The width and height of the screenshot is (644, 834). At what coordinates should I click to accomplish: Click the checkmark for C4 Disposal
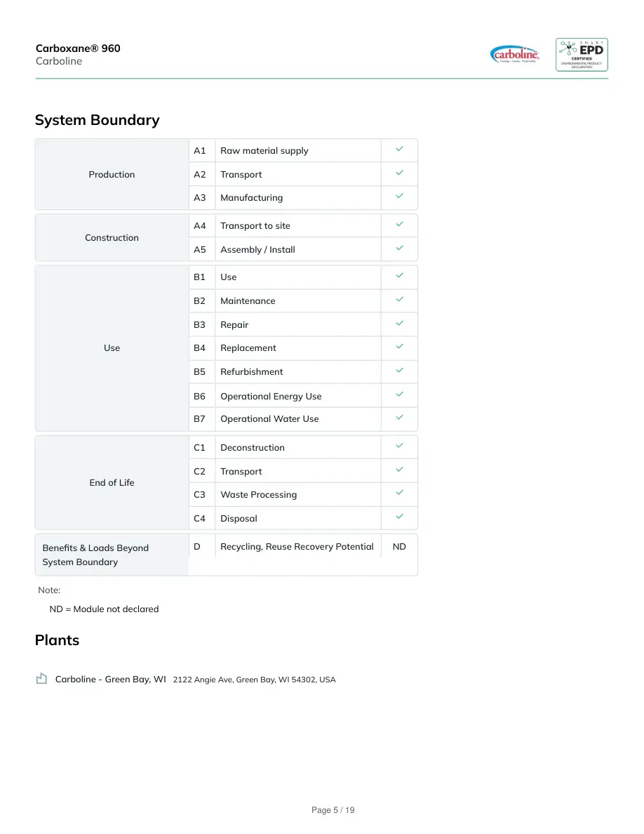tap(399, 517)
